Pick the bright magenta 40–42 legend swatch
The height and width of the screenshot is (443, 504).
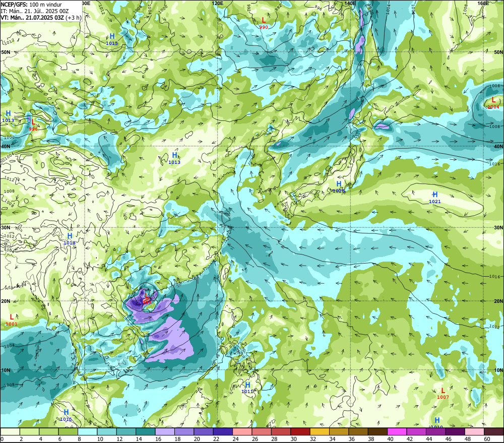(x=397, y=432)
